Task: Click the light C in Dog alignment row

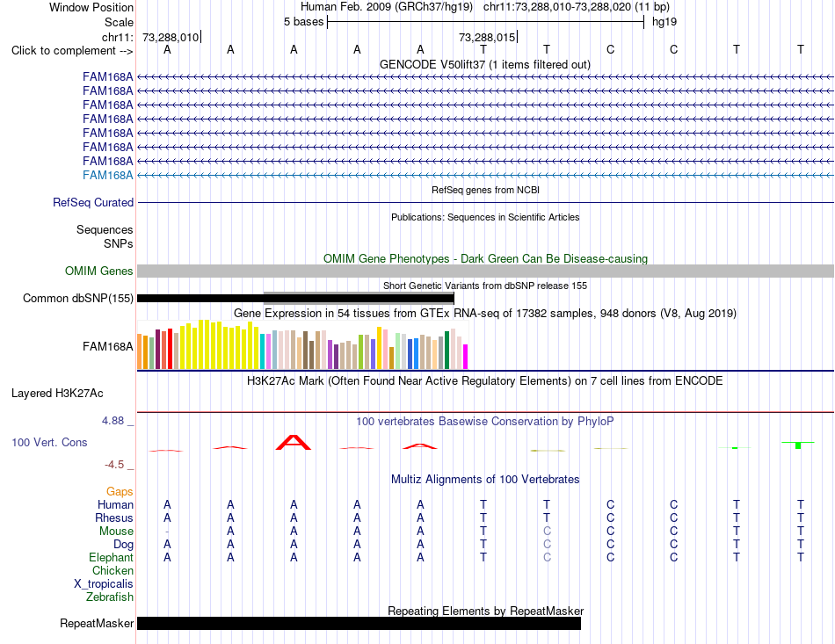Action: click(547, 544)
